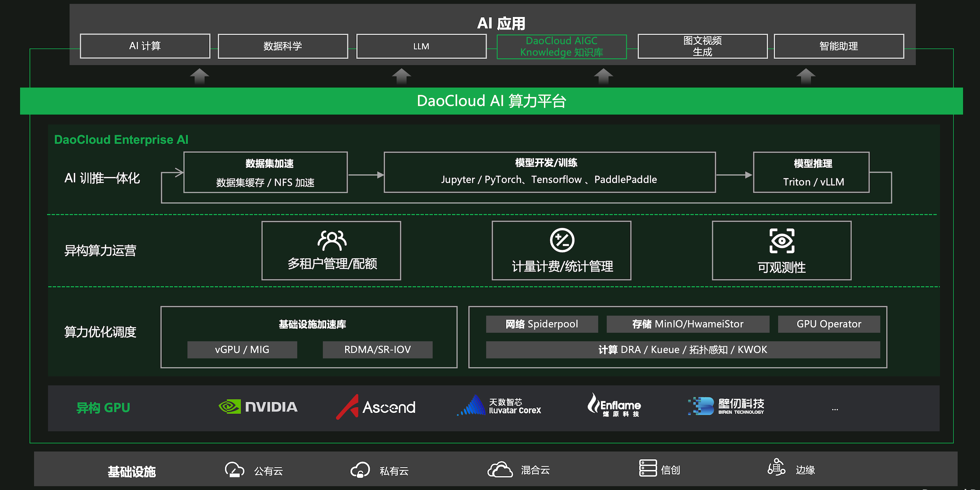980x490 pixels.
Task: Enable the vGPU / MIG option
Action: (242, 349)
